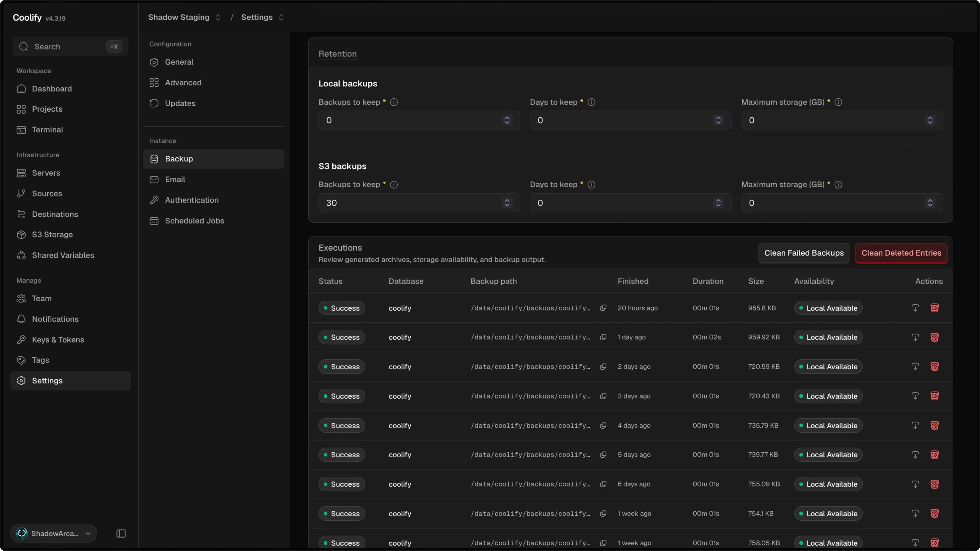Adjust Local Days to keep stepper
This screenshot has height=551, width=980.
[718, 120]
